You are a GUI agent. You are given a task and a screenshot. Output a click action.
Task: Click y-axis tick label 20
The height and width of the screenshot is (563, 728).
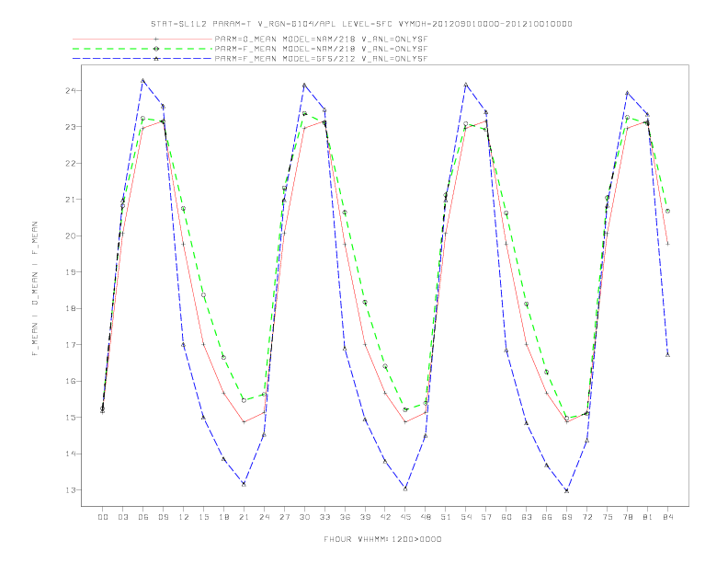coord(71,236)
